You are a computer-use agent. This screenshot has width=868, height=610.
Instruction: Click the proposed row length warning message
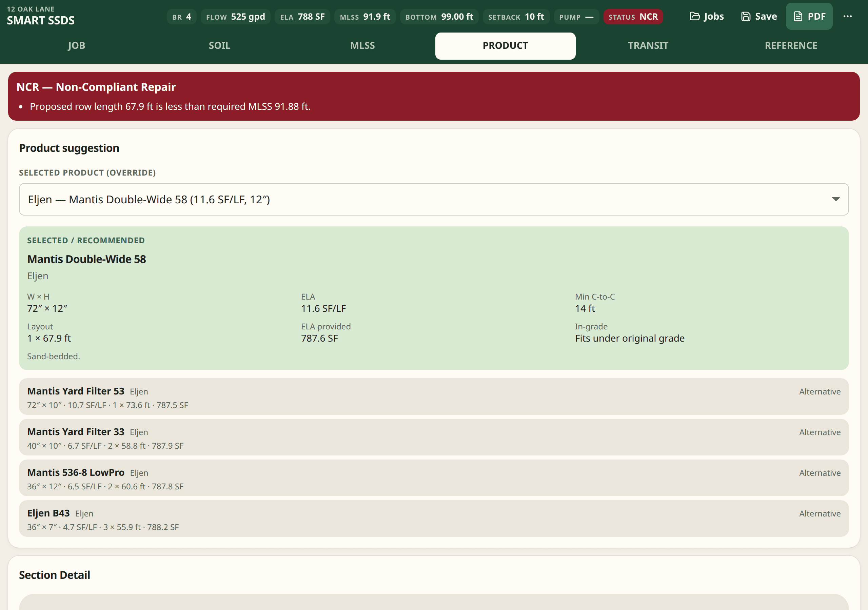(x=170, y=106)
